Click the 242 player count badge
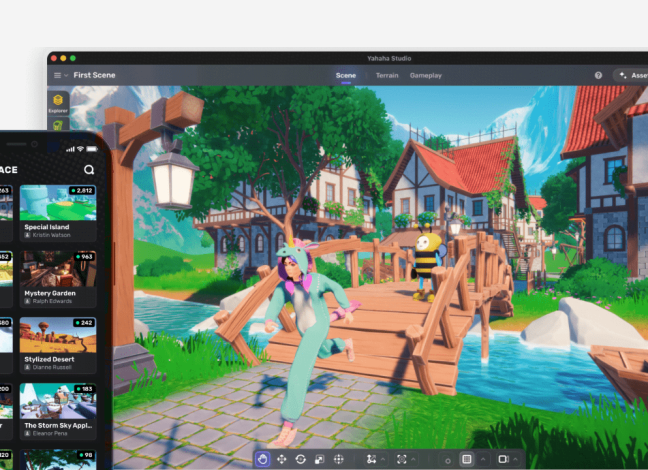 [84, 323]
